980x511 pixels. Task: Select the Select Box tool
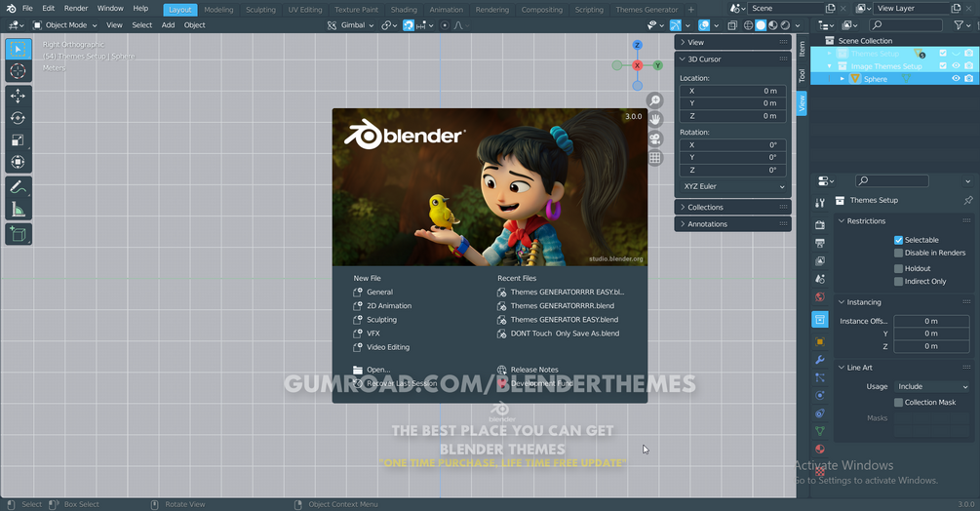coord(19,50)
